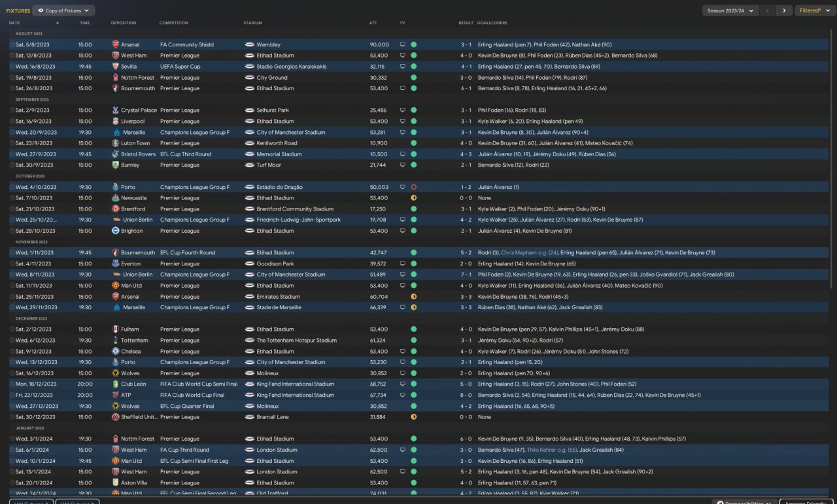Open the Copy of Fixtures view dropdown

click(x=64, y=10)
